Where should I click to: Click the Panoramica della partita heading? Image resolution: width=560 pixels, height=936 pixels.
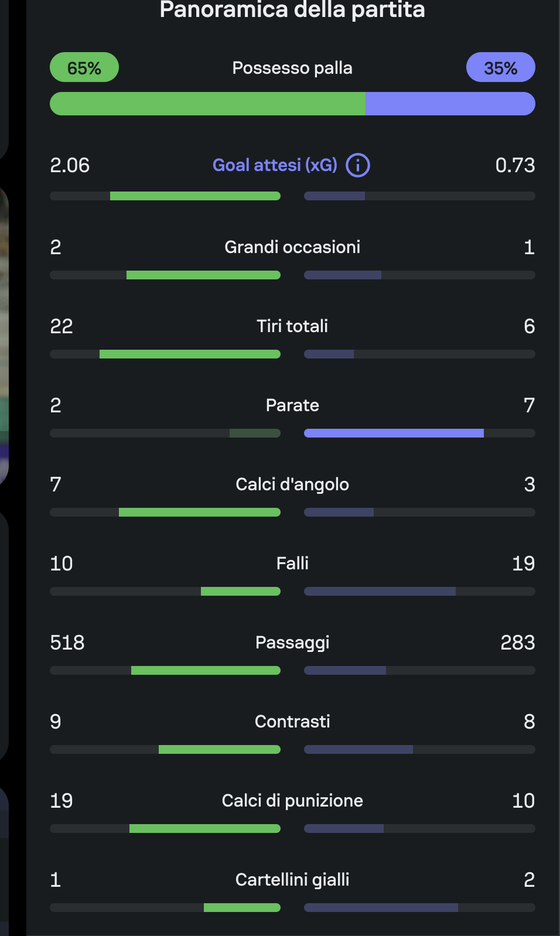point(292,10)
